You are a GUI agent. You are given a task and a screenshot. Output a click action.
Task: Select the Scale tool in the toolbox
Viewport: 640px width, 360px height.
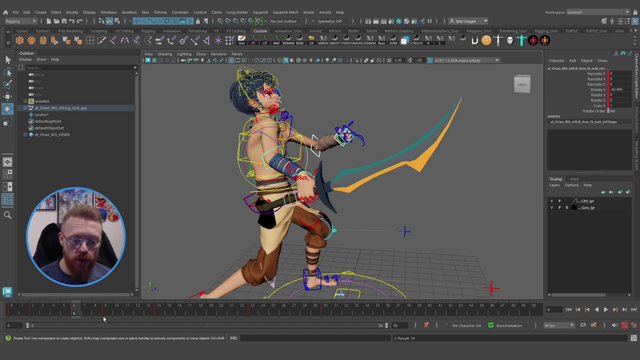pyautogui.click(x=7, y=122)
